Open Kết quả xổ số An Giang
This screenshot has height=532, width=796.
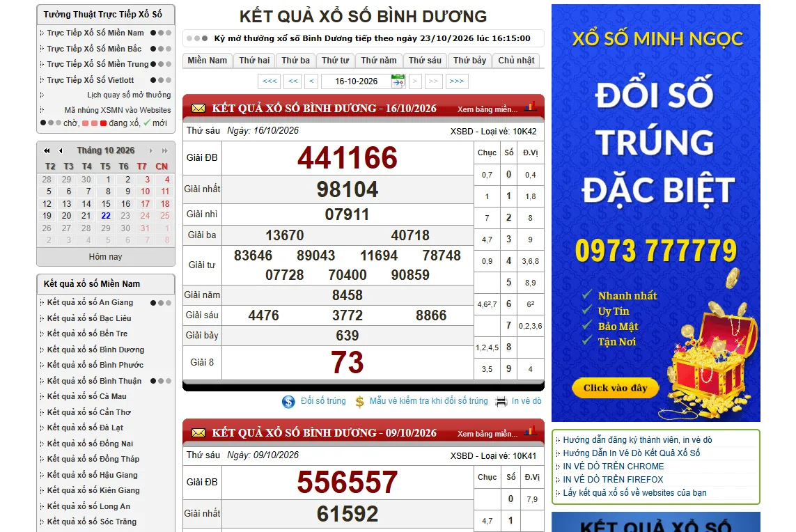tap(90, 302)
